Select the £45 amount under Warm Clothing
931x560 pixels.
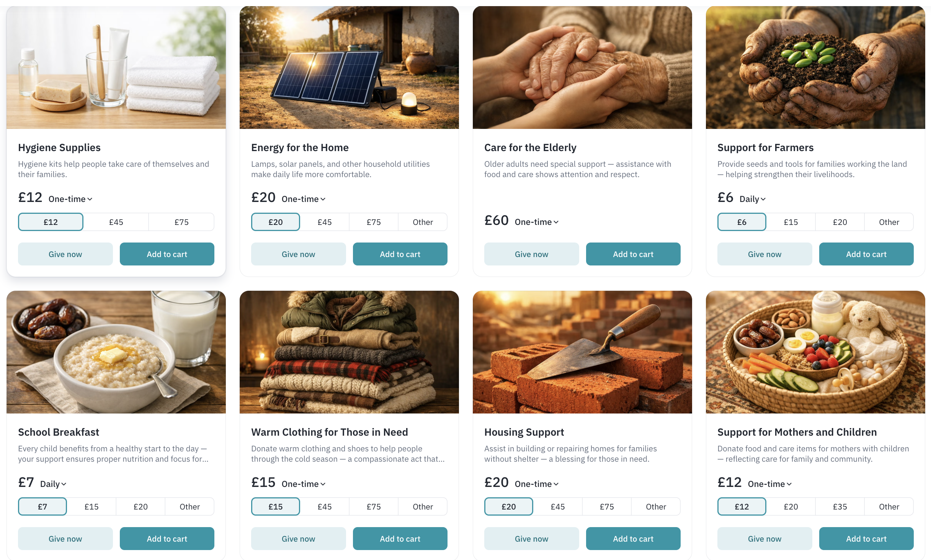(324, 506)
